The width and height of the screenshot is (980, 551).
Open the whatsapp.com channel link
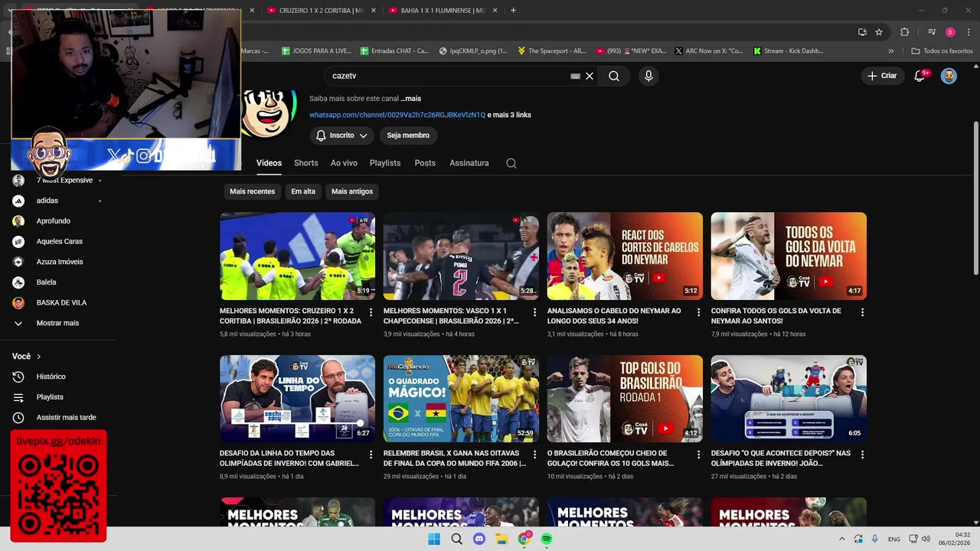[x=397, y=115]
